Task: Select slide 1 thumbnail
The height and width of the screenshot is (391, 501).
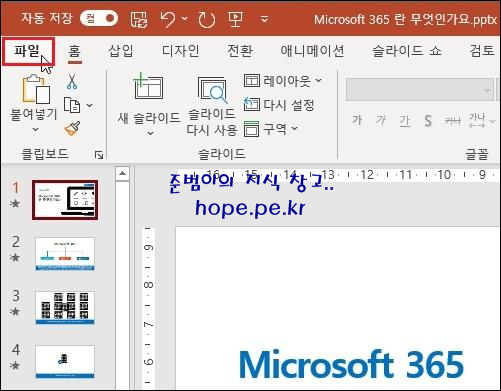Action: pos(65,200)
